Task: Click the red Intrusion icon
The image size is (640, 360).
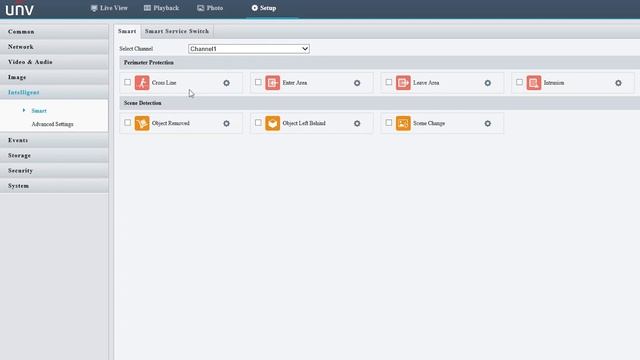Action: point(534,82)
